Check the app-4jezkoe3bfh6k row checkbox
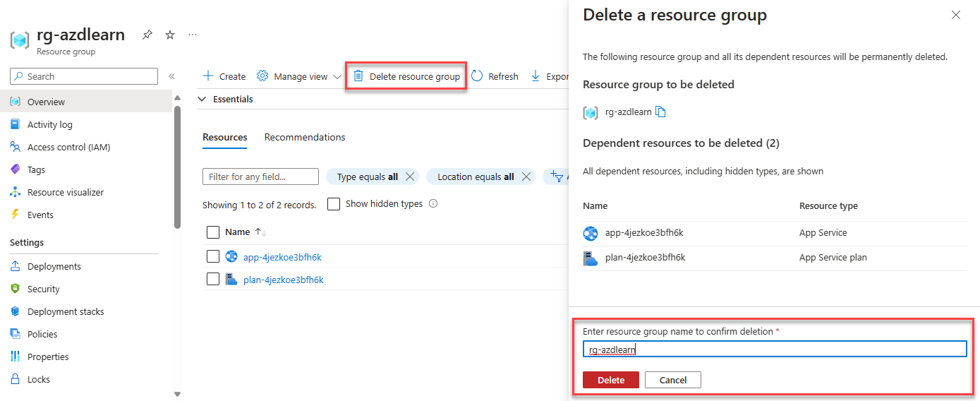Viewport: 980px width, 401px height. pyautogui.click(x=212, y=256)
